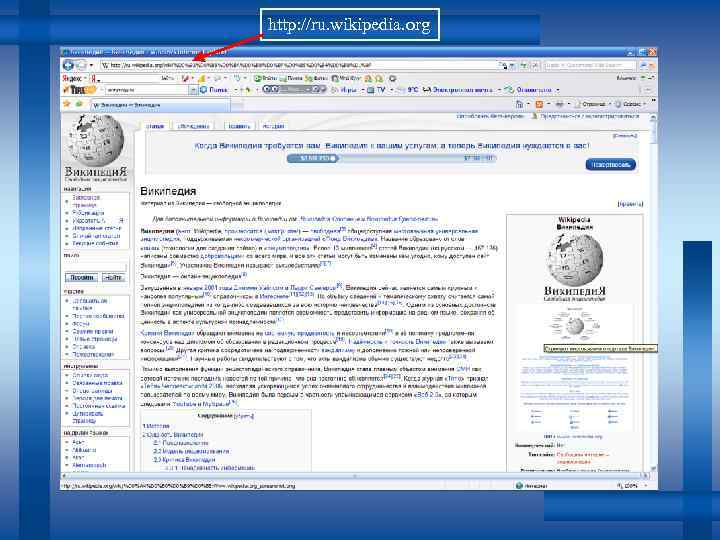The width and height of the screenshot is (720, 540).
Task: Collapse contents via the [убрать] link
Action: [243, 416]
